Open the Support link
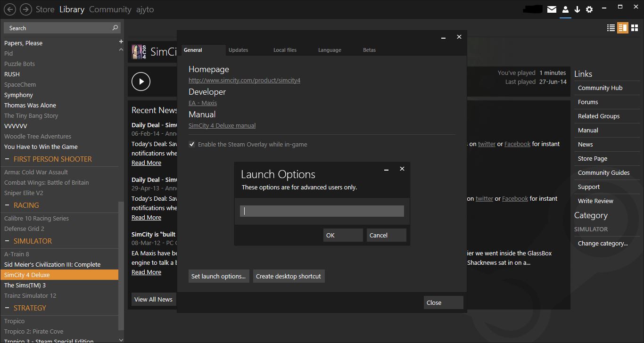This screenshot has width=644, height=343. [x=589, y=187]
